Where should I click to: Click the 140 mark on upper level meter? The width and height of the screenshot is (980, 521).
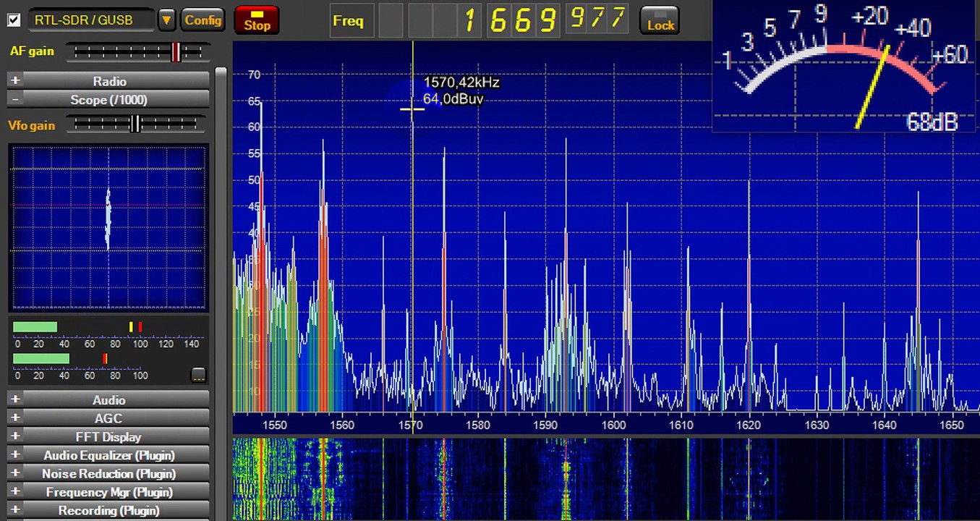pos(192,344)
